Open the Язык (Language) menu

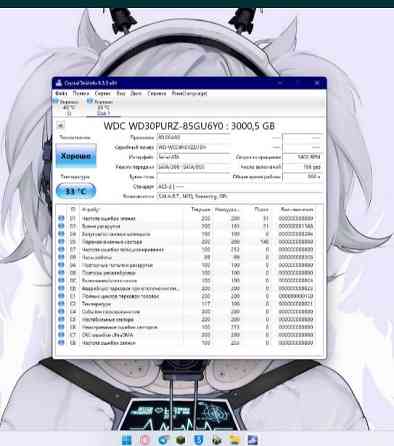(189, 93)
